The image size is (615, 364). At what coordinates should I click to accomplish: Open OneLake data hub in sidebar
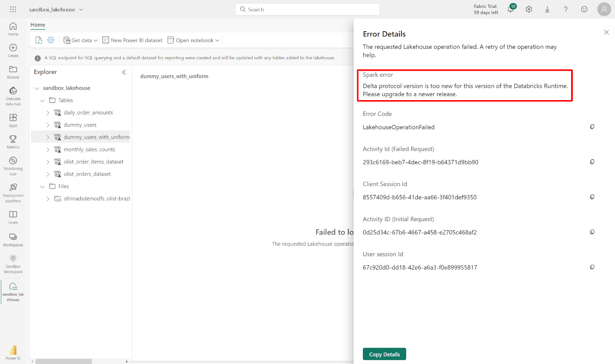(13, 96)
